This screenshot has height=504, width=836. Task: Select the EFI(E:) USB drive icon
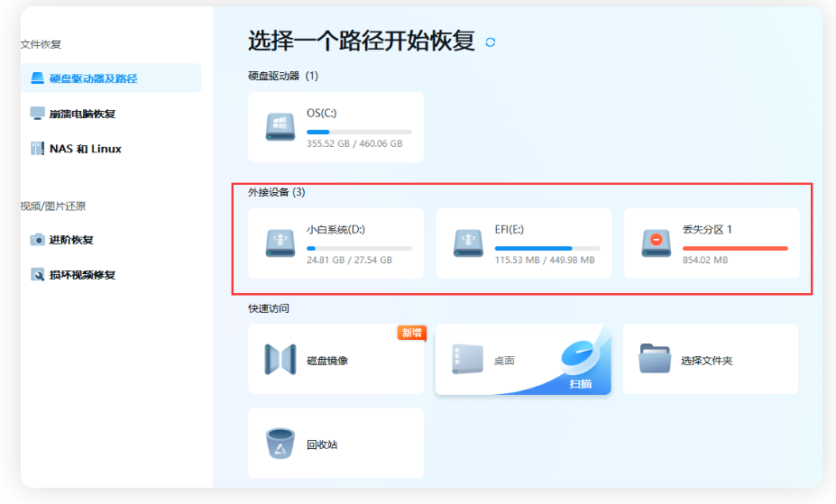[468, 243]
